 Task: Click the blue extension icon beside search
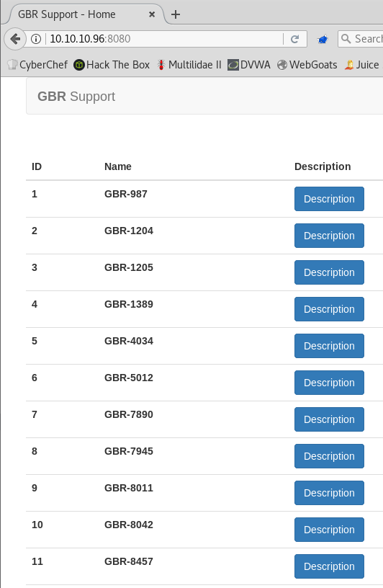[323, 39]
